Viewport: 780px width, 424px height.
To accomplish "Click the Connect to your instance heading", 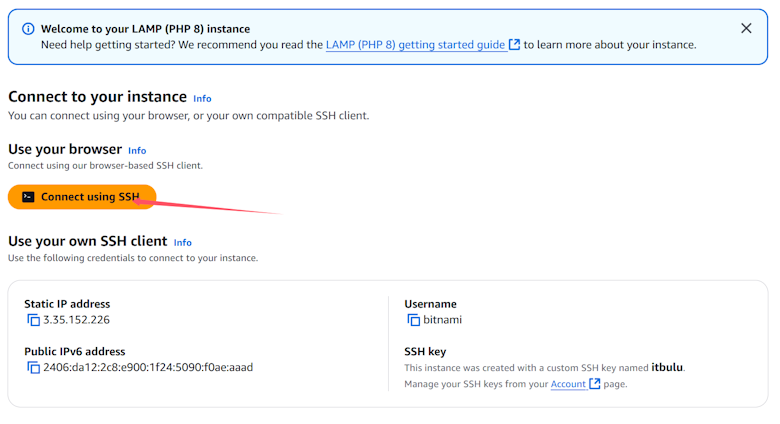I will (x=97, y=97).
